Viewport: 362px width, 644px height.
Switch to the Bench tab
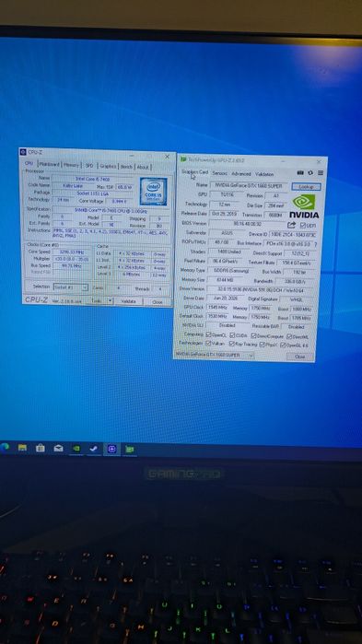126,167
